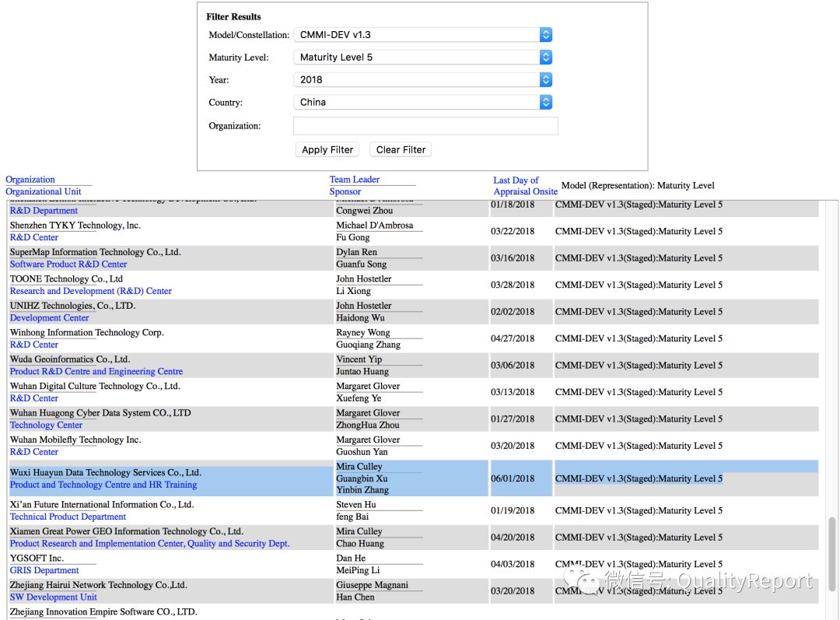Screen dimensions: 840x620
Task: Select Wuhan Mobilefly Technology Inc. text
Action: tap(75, 440)
